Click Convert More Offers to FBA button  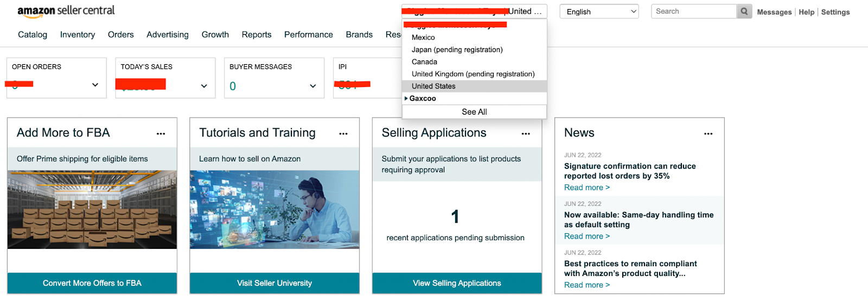pyautogui.click(x=92, y=283)
